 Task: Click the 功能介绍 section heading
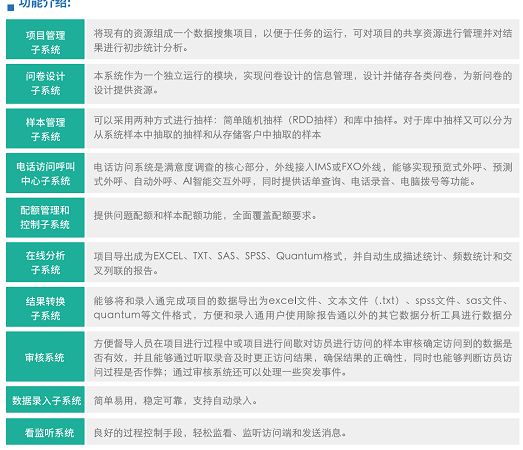pos(44,4)
